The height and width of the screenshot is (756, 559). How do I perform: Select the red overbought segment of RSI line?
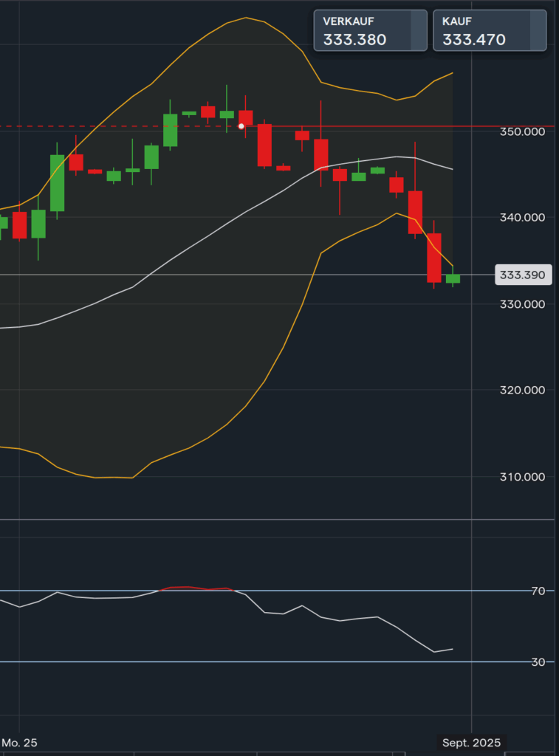coord(188,587)
